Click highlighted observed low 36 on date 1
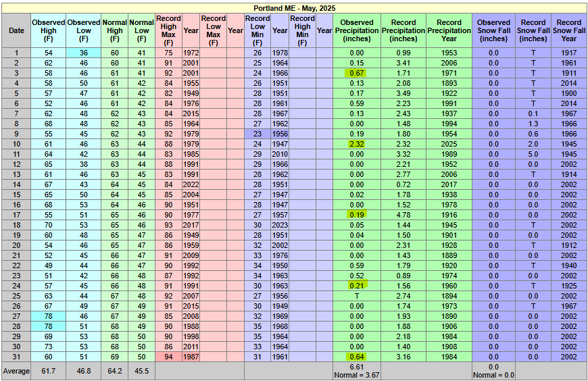 pyautogui.click(x=84, y=53)
